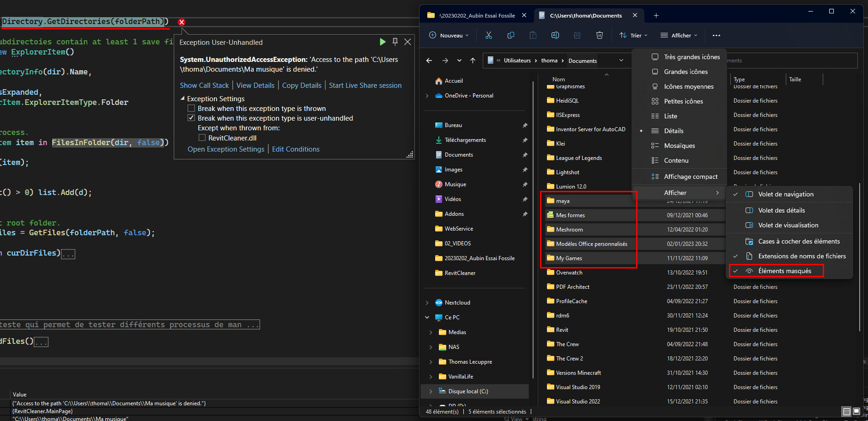Click the Delete trash icon in Explorer
868x421 pixels.
(600, 35)
